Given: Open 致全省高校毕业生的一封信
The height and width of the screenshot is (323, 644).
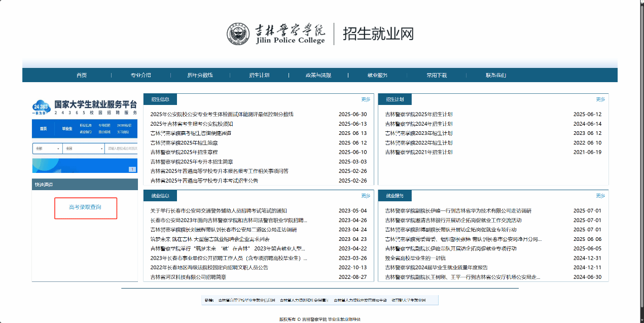Looking at the screenshot, I should 415,258.
